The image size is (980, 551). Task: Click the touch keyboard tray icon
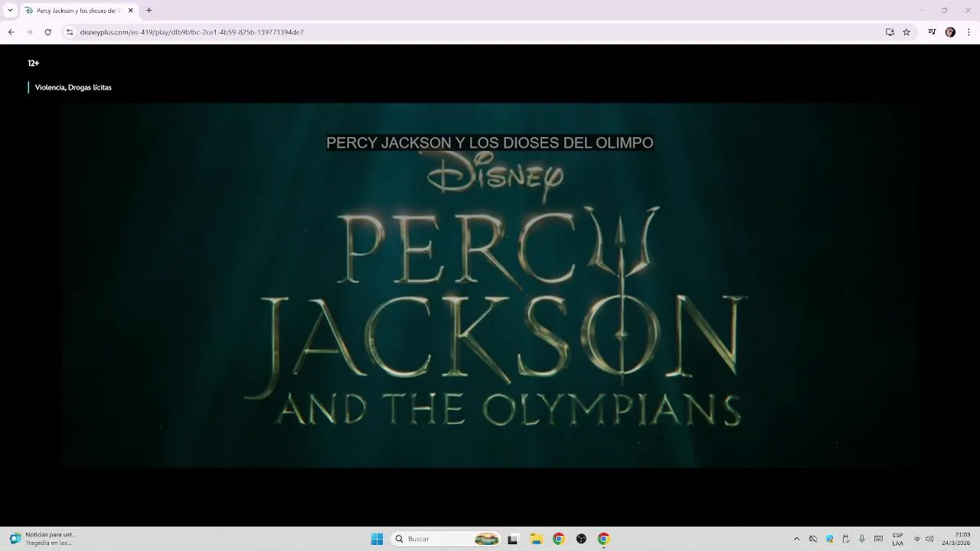click(878, 539)
